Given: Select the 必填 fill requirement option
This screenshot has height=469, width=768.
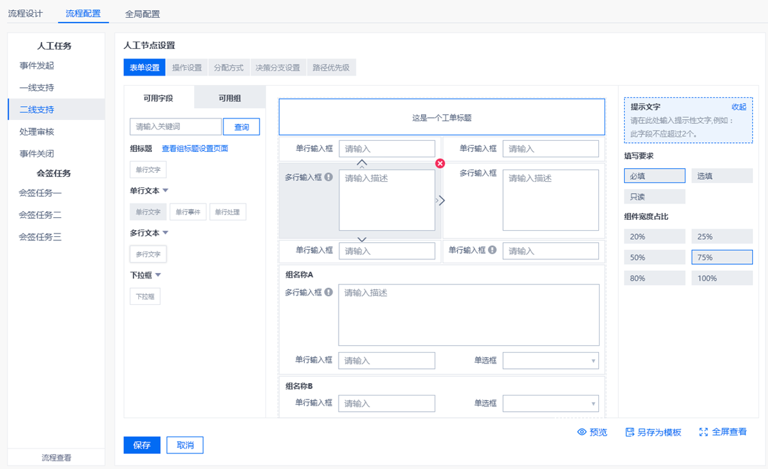Looking at the screenshot, I should pyautogui.click(x=655, y=176).
